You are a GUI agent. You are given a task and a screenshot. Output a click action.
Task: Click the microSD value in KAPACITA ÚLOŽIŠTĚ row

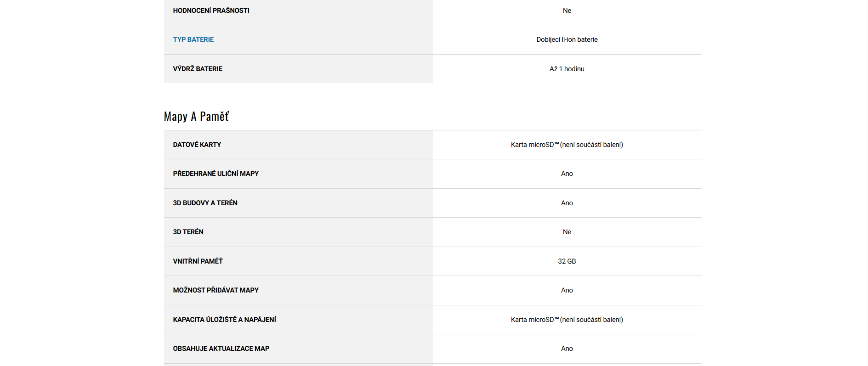click(567, 320)
